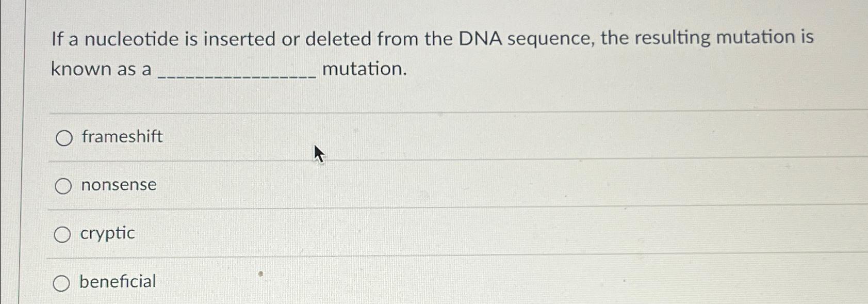
Task: Select the frameshift radio button
Action: point(63,138)
